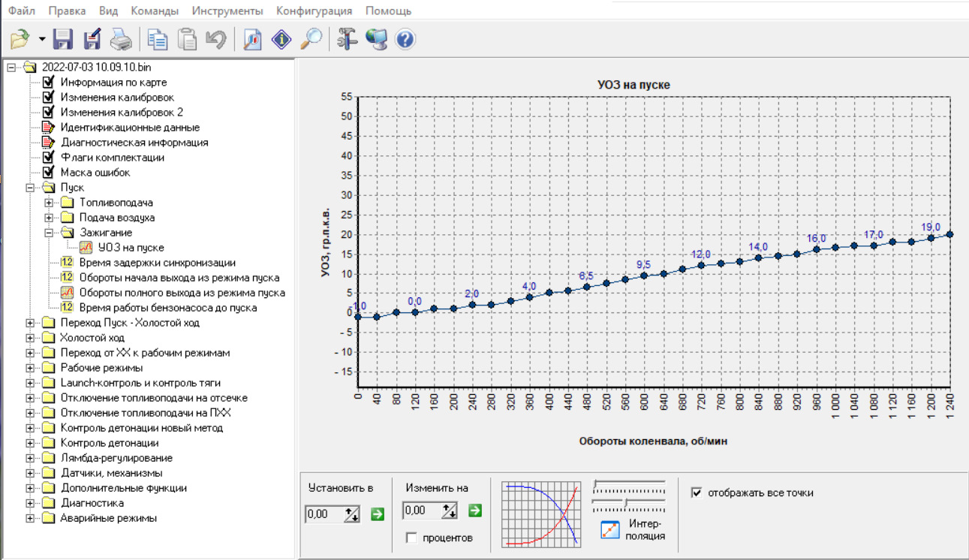The height and width of the screenshot is (560, 969).
Task: Click the Print icon in toolbar
Action: tap(121, 39)
